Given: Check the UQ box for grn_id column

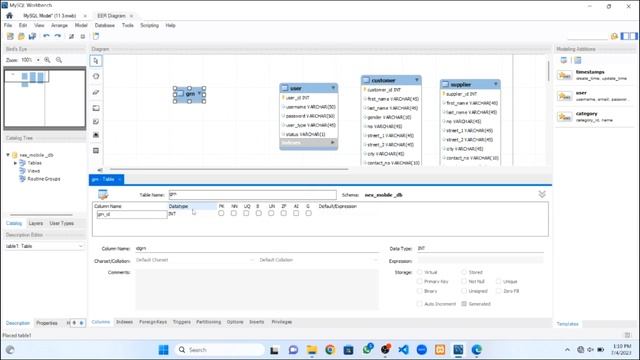Looking at the screenshot, I should (x=246, y=213).
